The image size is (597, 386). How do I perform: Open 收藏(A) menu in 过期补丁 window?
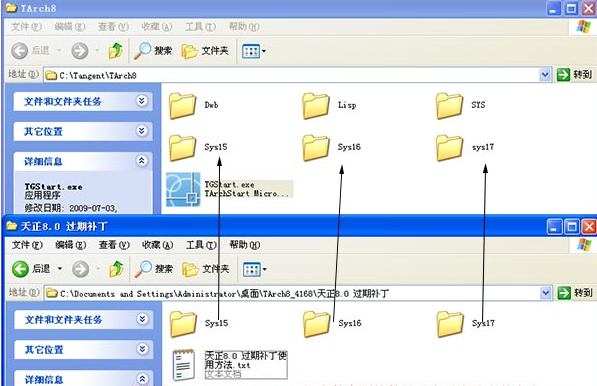tap(157, 245)
